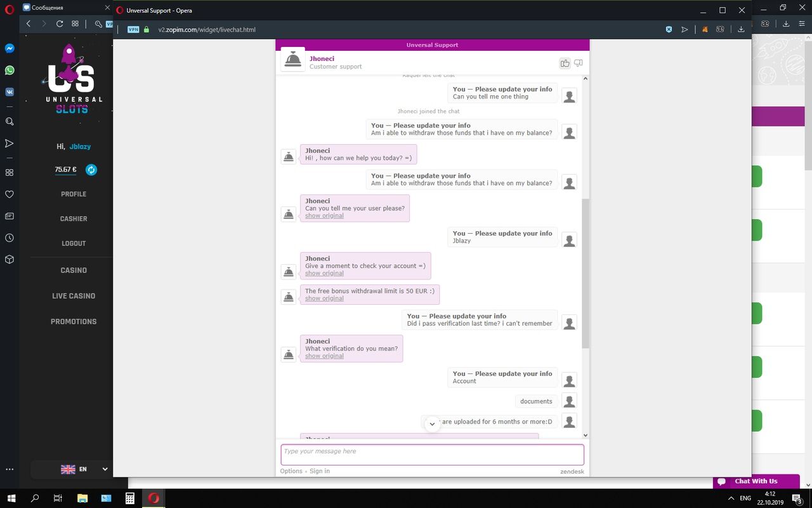Click the send-to-Flow arrow in the address bar
The width and height of the screenshot is (812, 508).
coord(684,29)
